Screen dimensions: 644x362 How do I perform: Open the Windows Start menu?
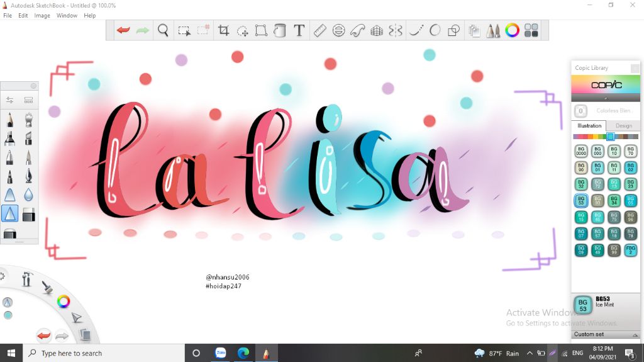11,353
